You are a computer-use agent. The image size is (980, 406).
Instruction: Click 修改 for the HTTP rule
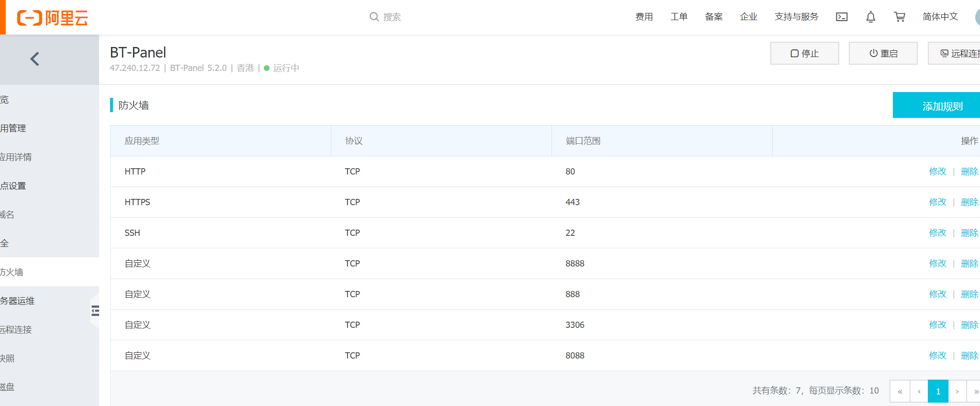click(x=938, y=171)
